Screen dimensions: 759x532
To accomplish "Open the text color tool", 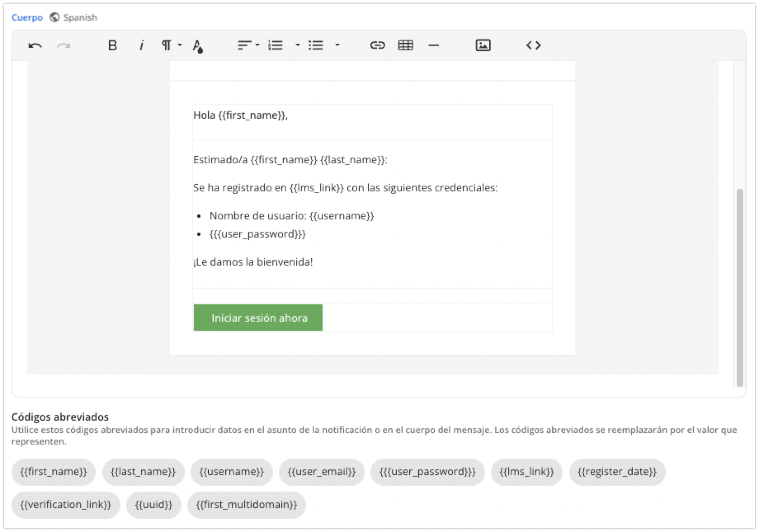I will pos(197,45).
